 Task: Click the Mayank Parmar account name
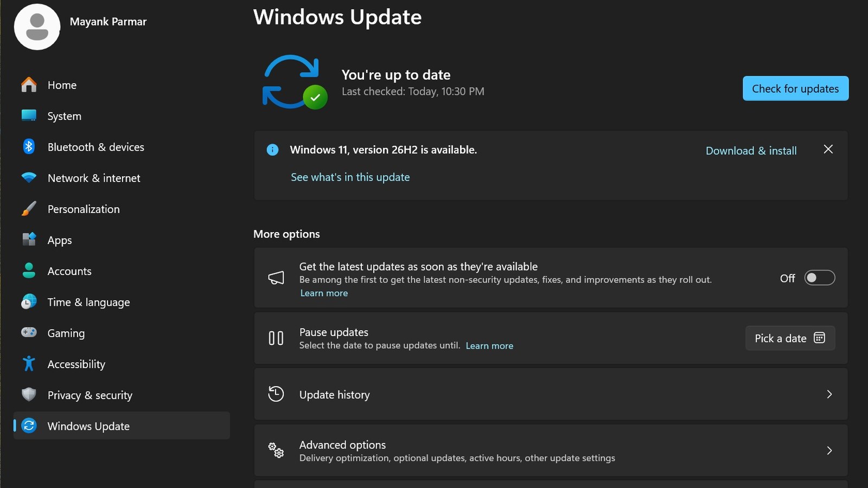click(x=108, y=22)
